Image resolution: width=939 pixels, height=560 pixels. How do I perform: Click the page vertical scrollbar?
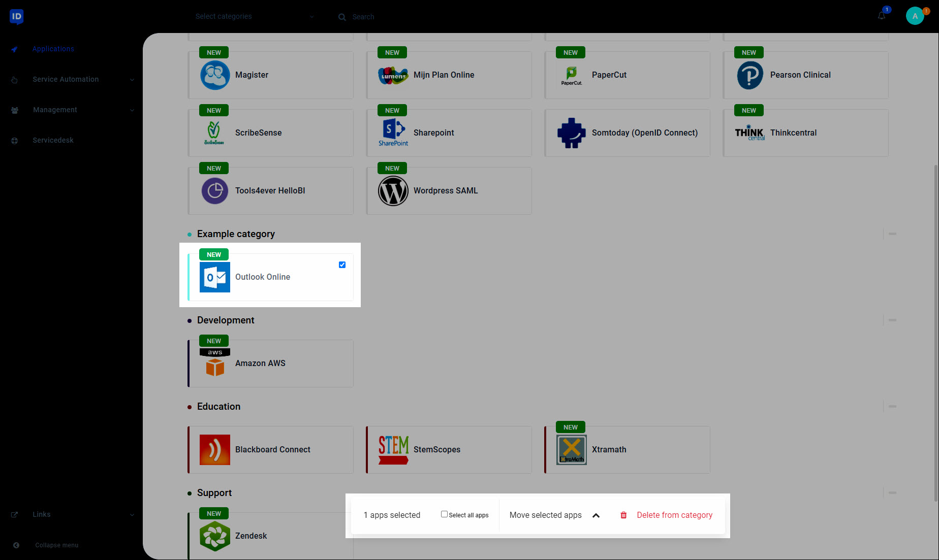coord(936,333)
